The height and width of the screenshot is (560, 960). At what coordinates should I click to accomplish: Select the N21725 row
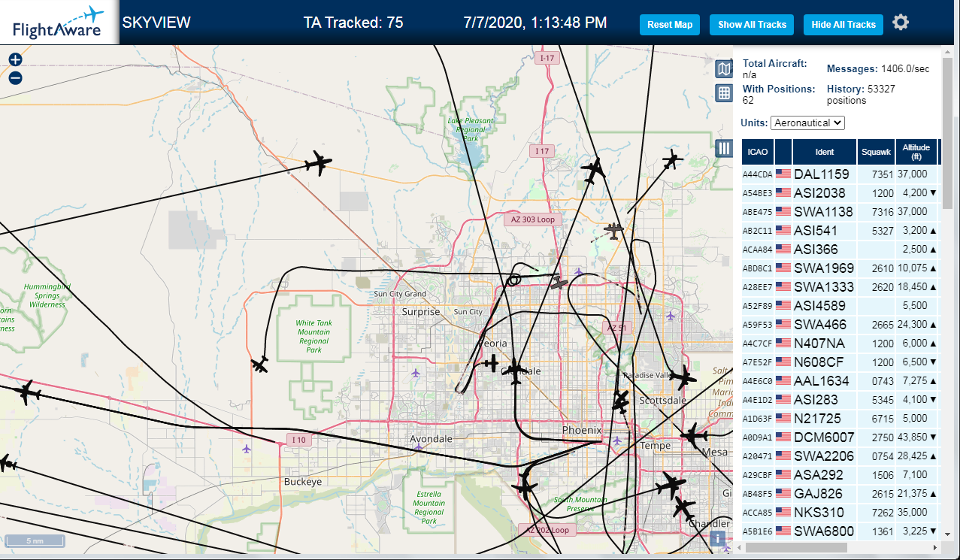(x=840, y=418)
